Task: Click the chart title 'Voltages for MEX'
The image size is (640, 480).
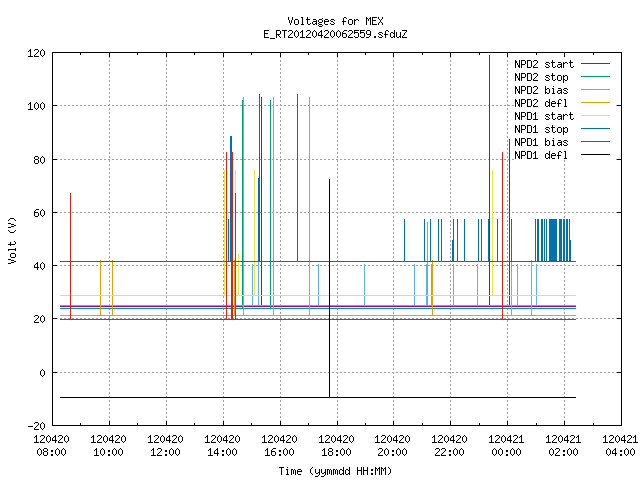Action: coord(335,21)
